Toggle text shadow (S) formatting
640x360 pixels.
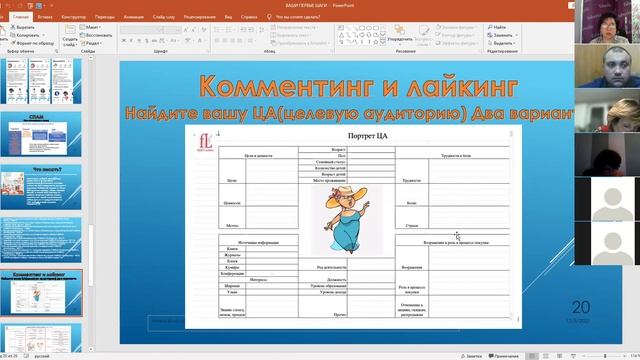pos(146,40)
